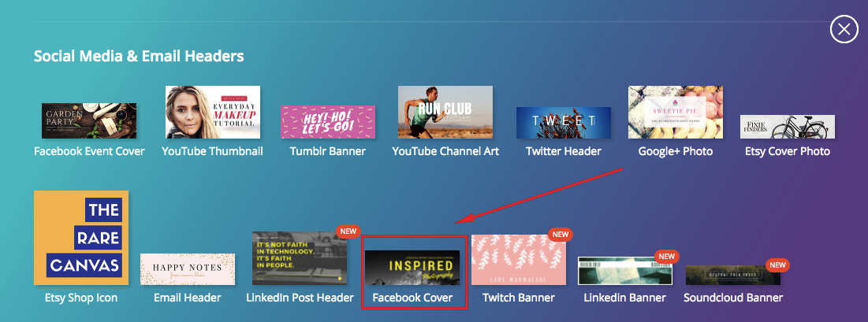Screen dimensions: 868x322
Task: Click the NEW badge on LinkedIn Post Header
Action: pos(346,232)
